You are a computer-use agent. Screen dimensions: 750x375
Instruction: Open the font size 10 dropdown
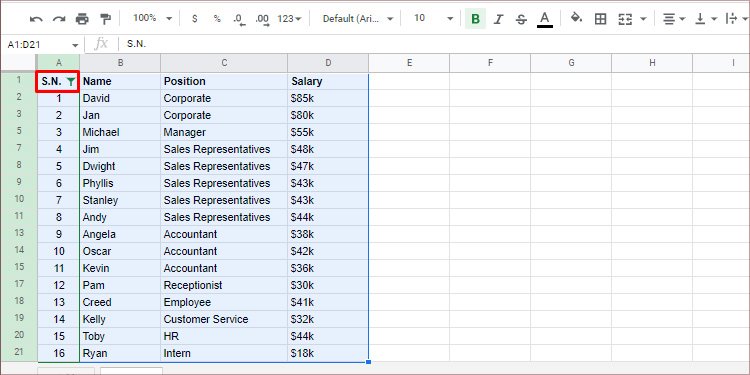click(x=433, y=18)
